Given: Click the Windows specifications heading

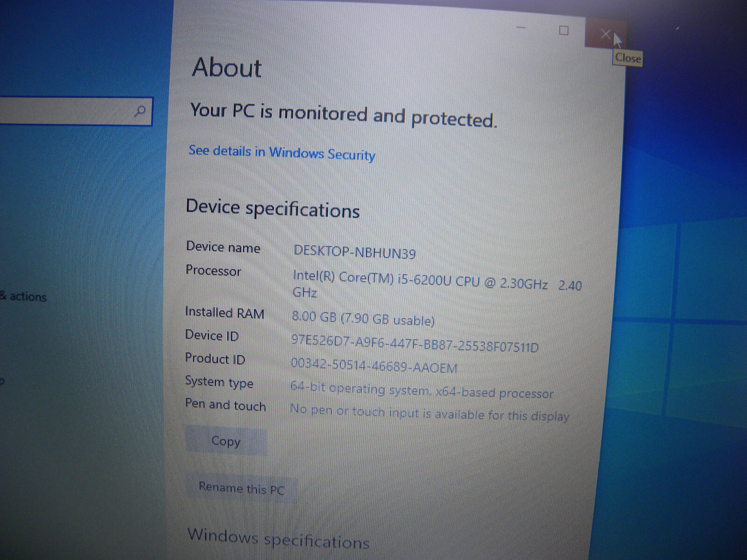Looking at the screenshot, I should [x=278, y=539].
